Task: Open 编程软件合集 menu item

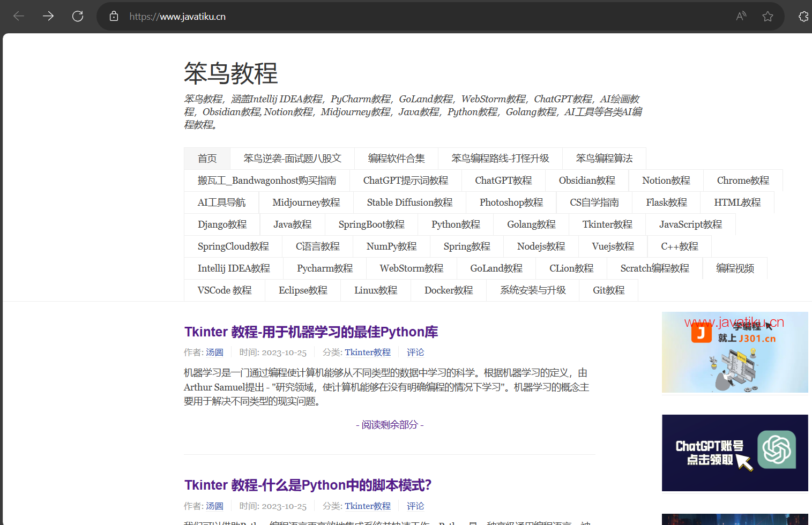Action: coord(396,159)
